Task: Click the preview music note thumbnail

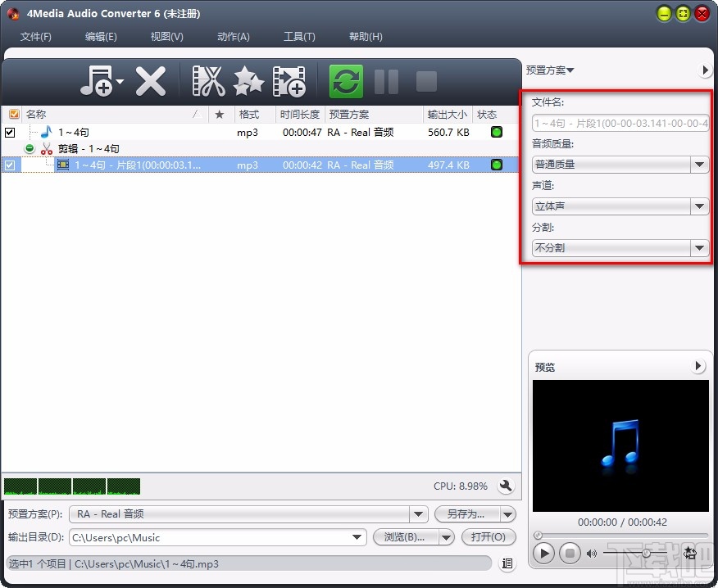Action: [620, 446]
